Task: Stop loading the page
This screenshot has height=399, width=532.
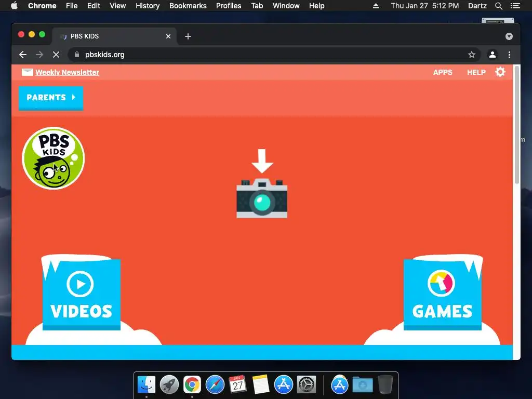Action: [56, 55]
